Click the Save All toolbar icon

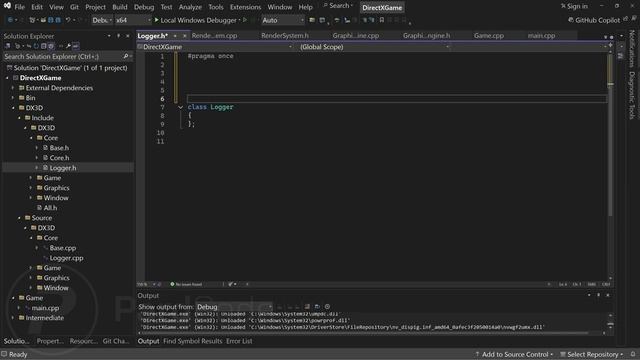(58, 20)
